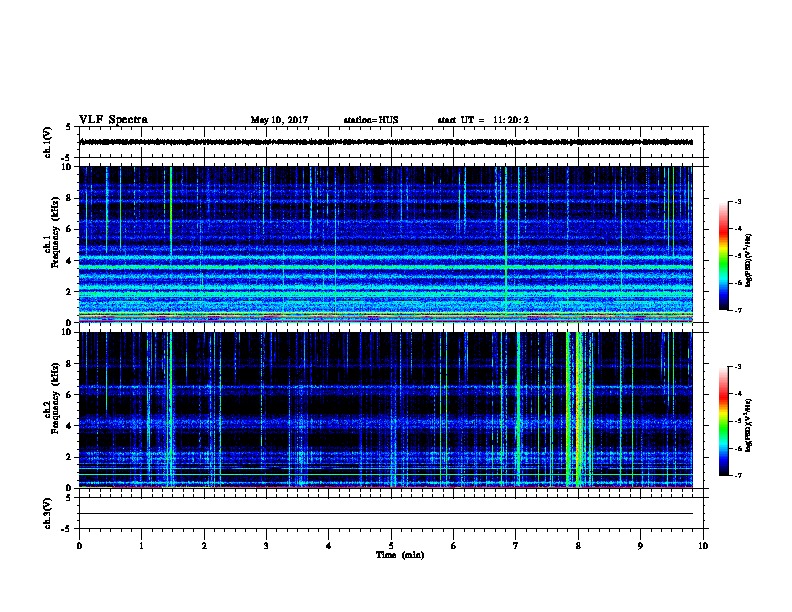Viewport: 792px width, 612px height.
Task: Click the "station=HUS" header label
Action: coord(371,120)
